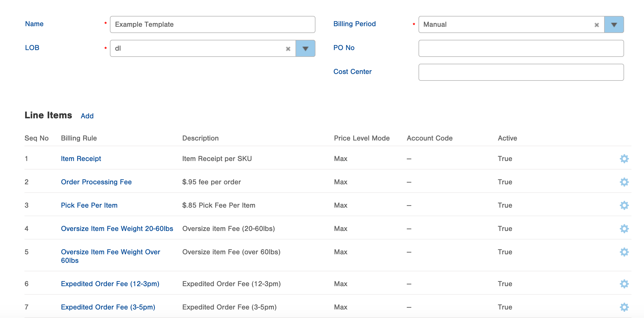
Task: Open settings gear for Expedited Order Fee (3-5pm)
Action: click(x=624, y=307)
